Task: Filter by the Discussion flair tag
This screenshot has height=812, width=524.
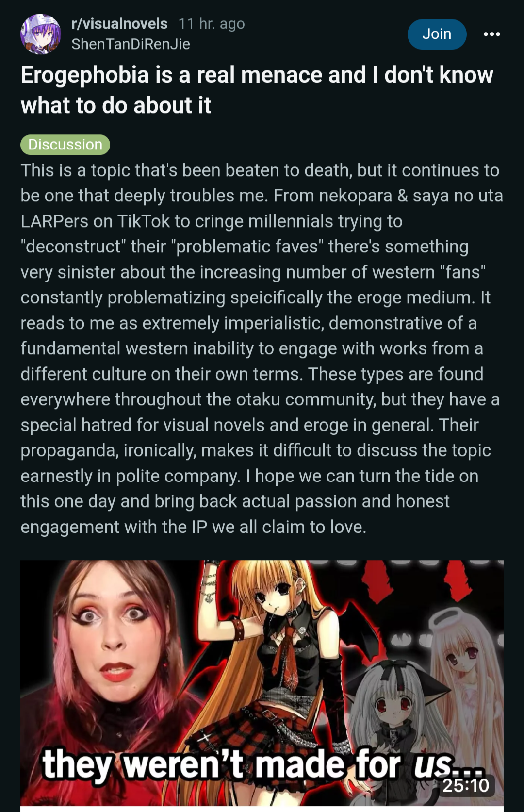Action: pyautogui.click(x=65, y=145)
